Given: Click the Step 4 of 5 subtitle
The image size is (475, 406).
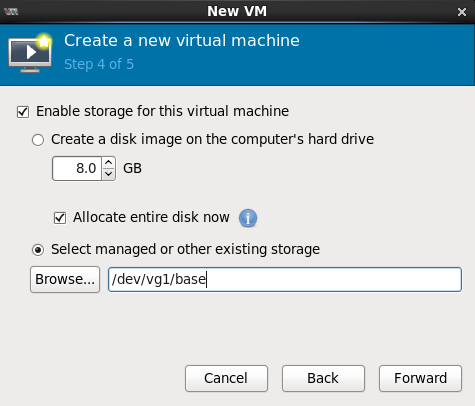Looking at the screenshot, I should point(99,64).
